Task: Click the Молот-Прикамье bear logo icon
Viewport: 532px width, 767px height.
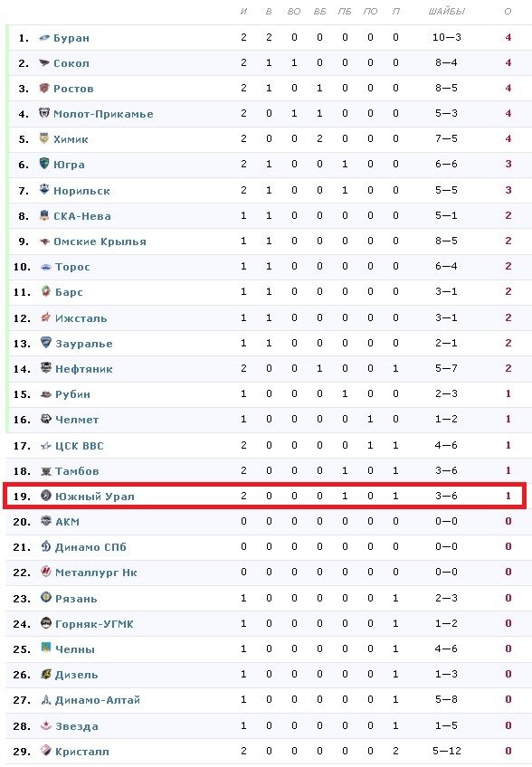Action: (x=44, y=113)
